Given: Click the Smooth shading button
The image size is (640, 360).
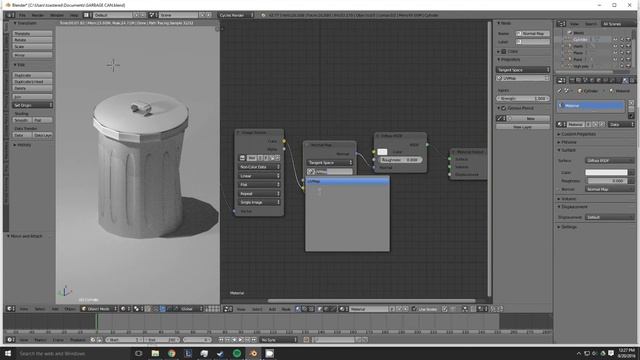Looking at the screenshot, I should (x=22, y=120).
